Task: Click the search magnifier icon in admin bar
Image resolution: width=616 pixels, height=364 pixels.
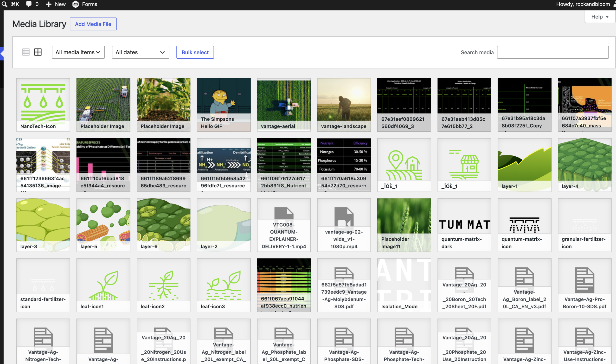Action: pos(4,4)
